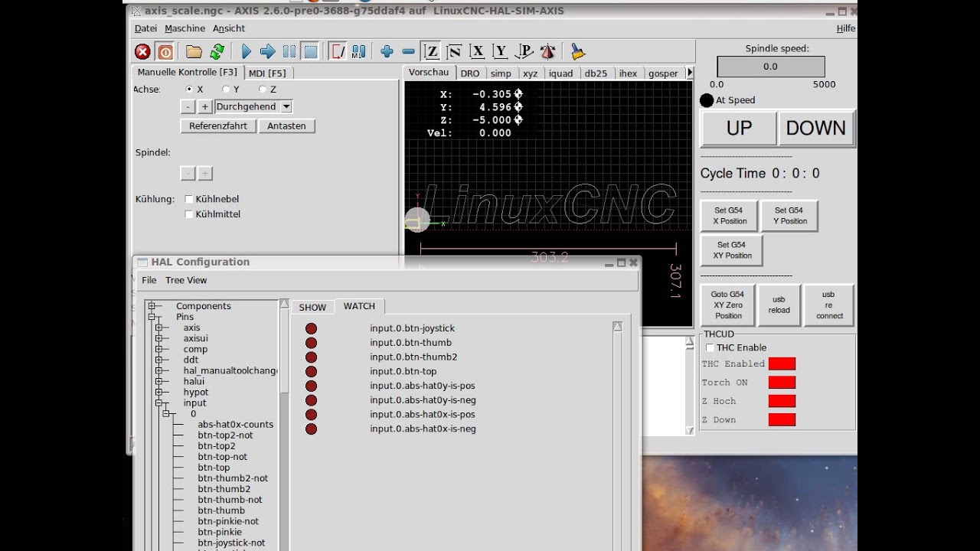The width and height of the screenshot is (980, 551).
Task: Collapse the Pins tree node
Action: [152, 317]
